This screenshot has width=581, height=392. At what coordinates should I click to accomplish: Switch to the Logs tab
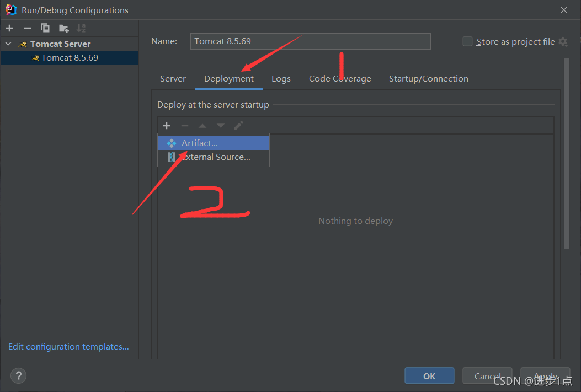coord(281,78)
